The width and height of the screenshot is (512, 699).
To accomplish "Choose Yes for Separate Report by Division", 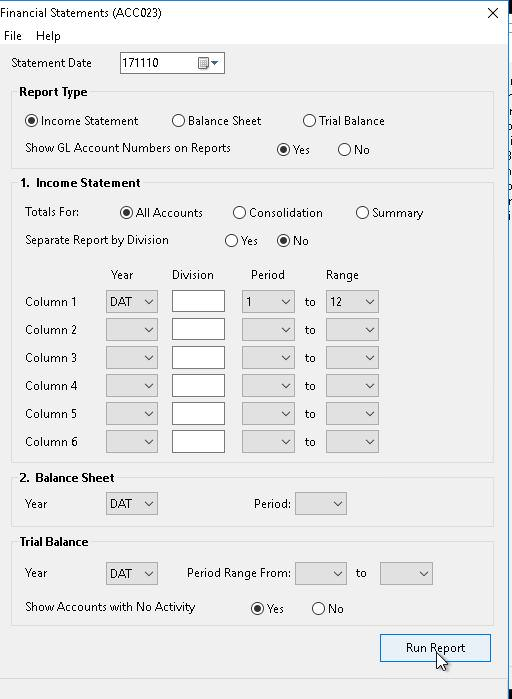I will [x=241, y=241].
